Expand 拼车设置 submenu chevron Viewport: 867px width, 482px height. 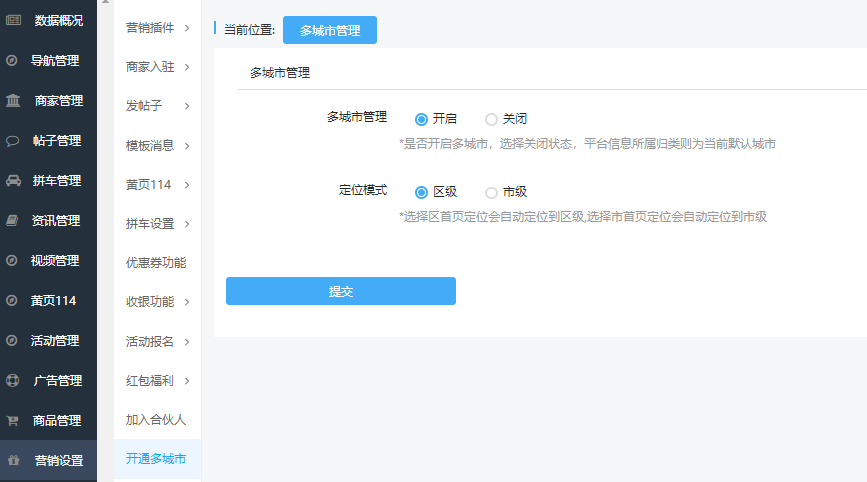pyautogui.click(x=187, y=224)
